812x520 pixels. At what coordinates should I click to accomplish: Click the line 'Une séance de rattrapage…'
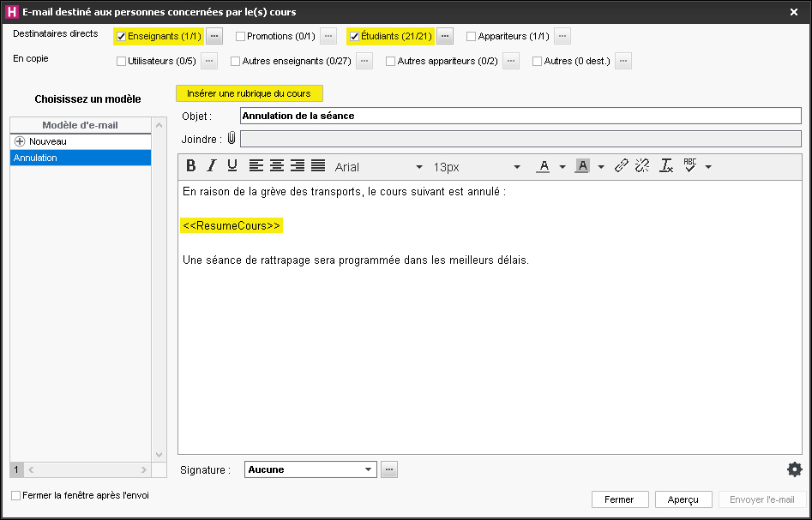[x=356, y=260]
